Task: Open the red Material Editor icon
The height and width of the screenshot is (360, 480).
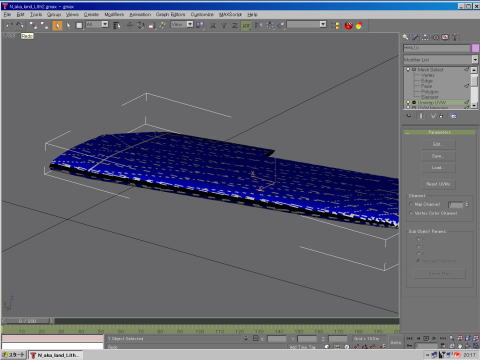Action: (x=348, y=25)
